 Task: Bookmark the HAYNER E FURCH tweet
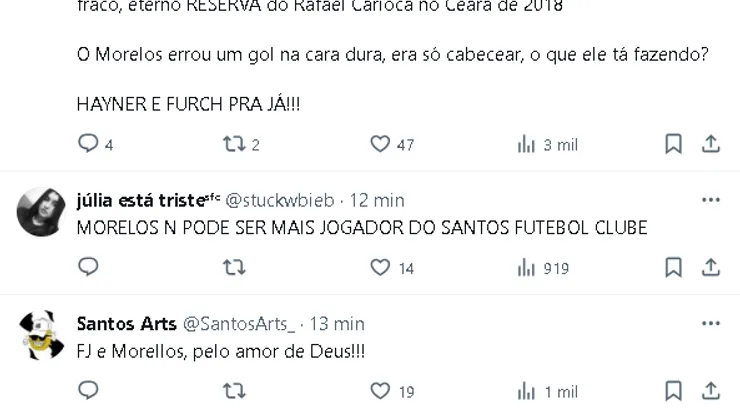(x=673, y=144)
